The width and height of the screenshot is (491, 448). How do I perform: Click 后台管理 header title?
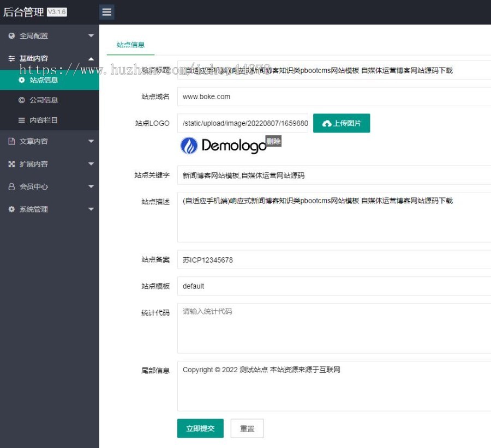click(23, 12)
